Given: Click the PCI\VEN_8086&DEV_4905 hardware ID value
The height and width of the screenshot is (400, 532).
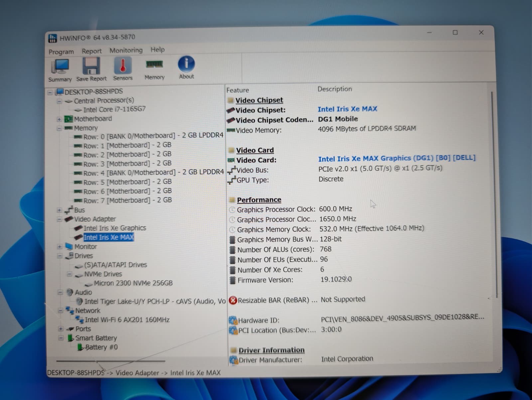Looking at the screenshot, I should [x=402, y=317].
